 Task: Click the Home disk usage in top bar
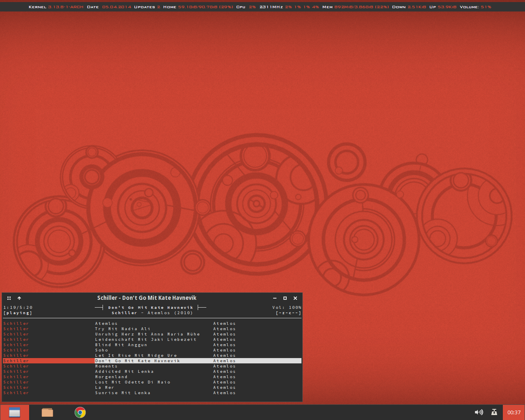198,7
